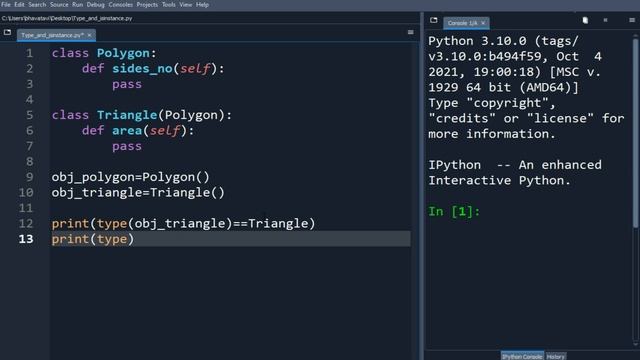The height and width of the screenshot is (360, 640).
Task: Click line number 13 in the gutter
Action: point(26,239)
